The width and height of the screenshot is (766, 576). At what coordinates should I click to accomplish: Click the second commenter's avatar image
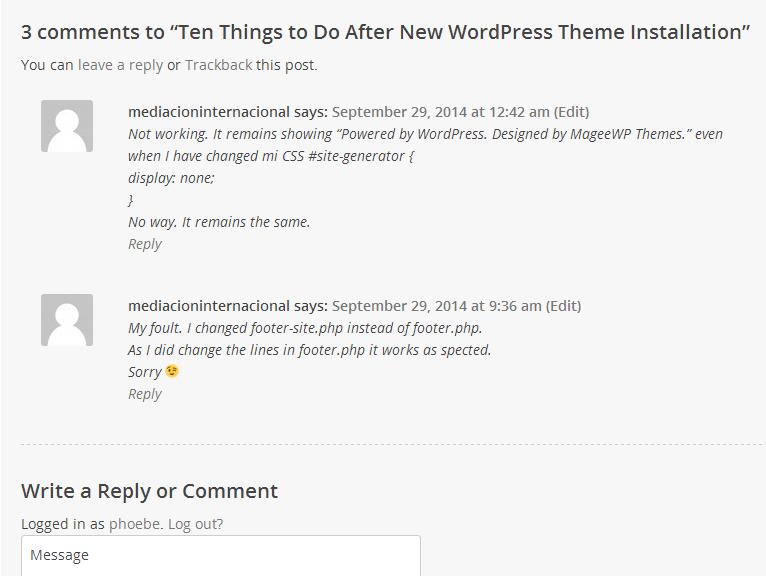coord(67,320)
